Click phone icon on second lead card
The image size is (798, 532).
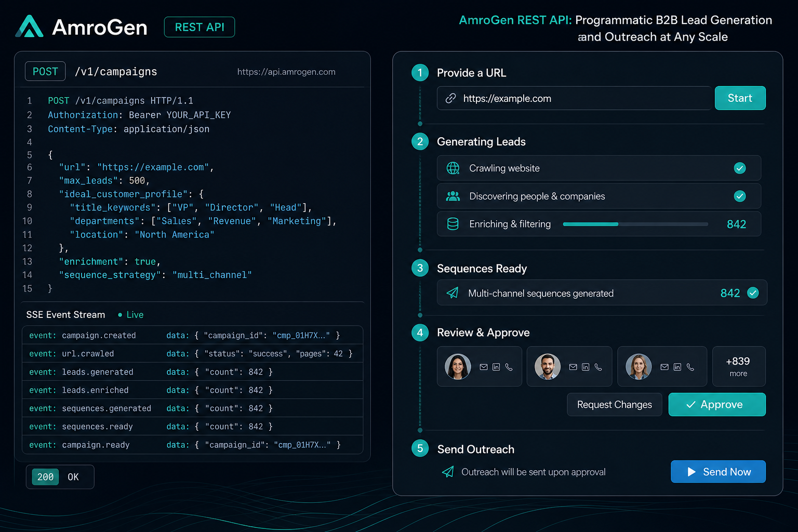pos(598,367)
